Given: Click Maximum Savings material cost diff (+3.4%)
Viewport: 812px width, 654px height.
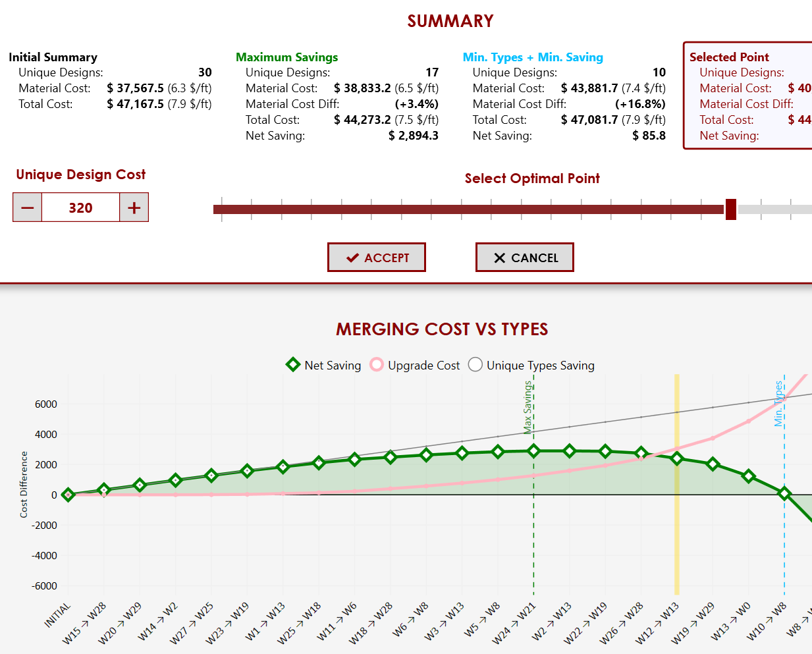Looking at the screenshot, I should 416,104.
